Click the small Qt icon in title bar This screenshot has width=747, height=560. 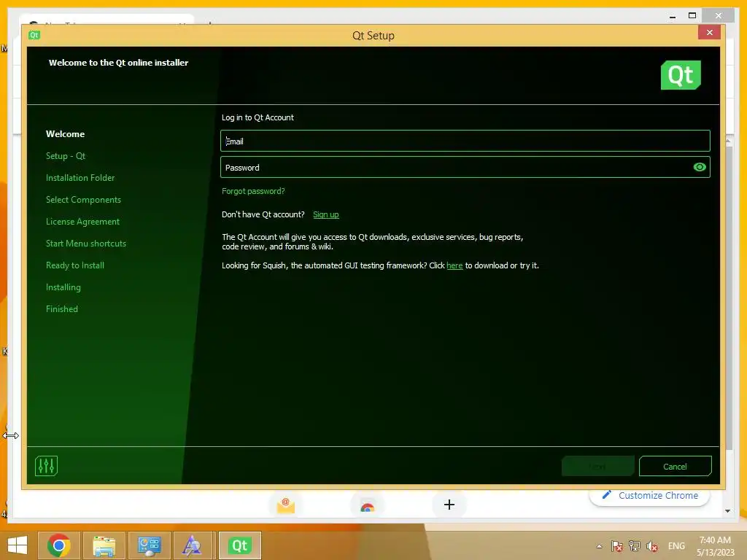point(34,35)
